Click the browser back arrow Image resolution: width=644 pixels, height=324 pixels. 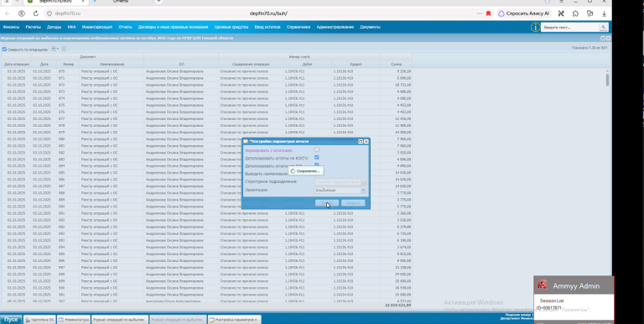(7, 13)
